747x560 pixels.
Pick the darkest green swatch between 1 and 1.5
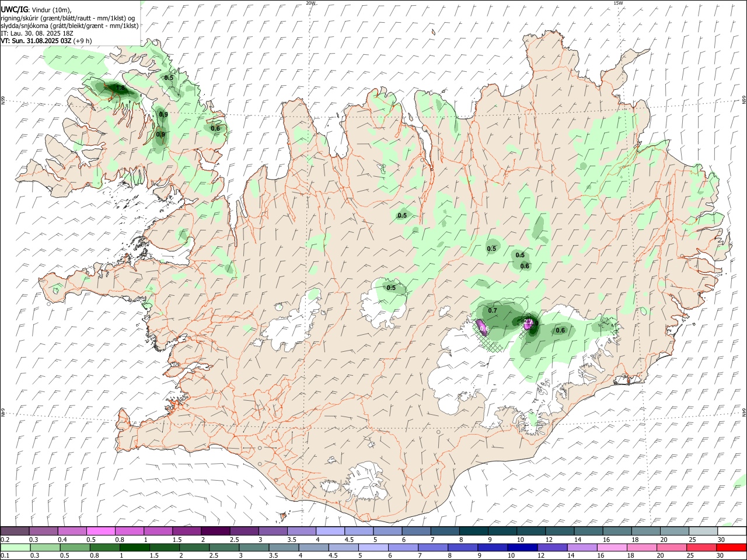pyautogui.click(x=135, y=548)
